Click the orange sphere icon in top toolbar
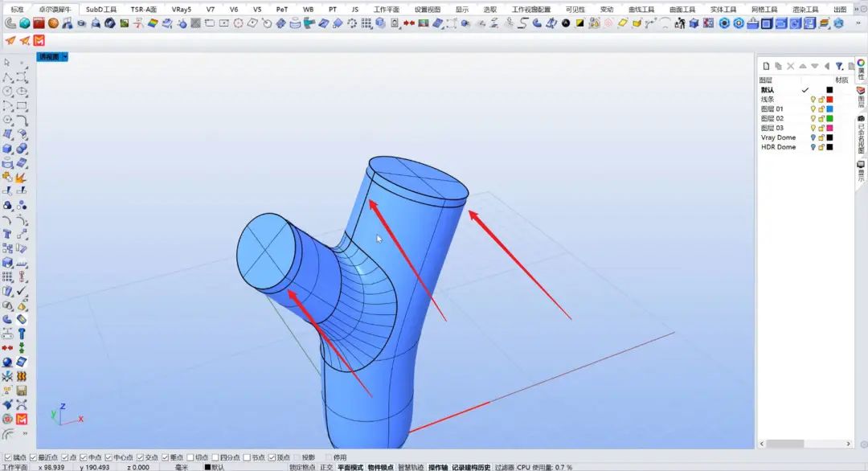The image size is (868, 471). pyautogui.click(x=52, y=23)
